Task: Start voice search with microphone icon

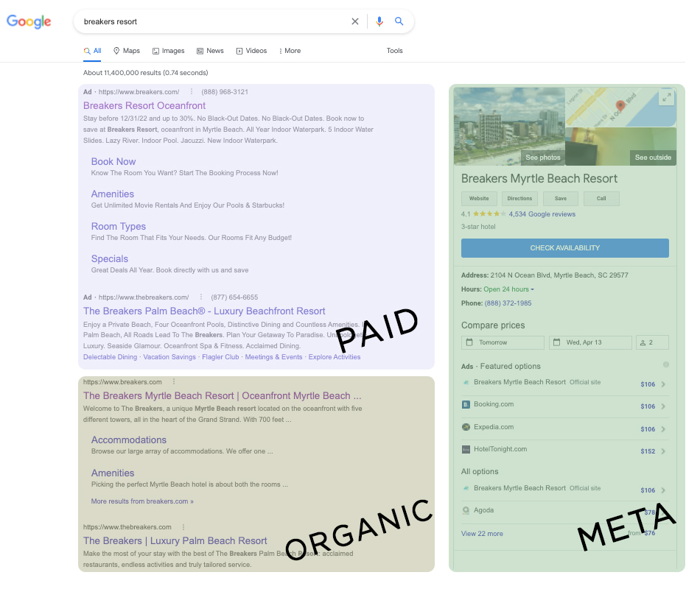Action: point(379,21)
